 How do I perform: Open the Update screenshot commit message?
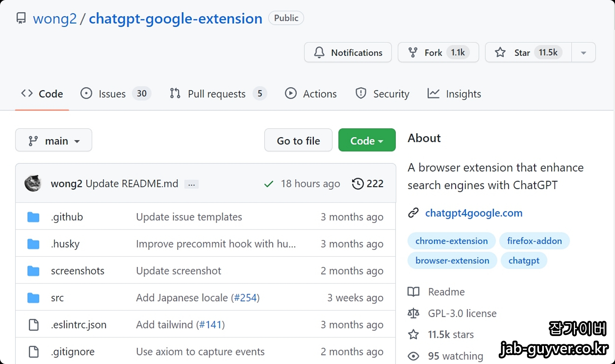tap(179, 271)
